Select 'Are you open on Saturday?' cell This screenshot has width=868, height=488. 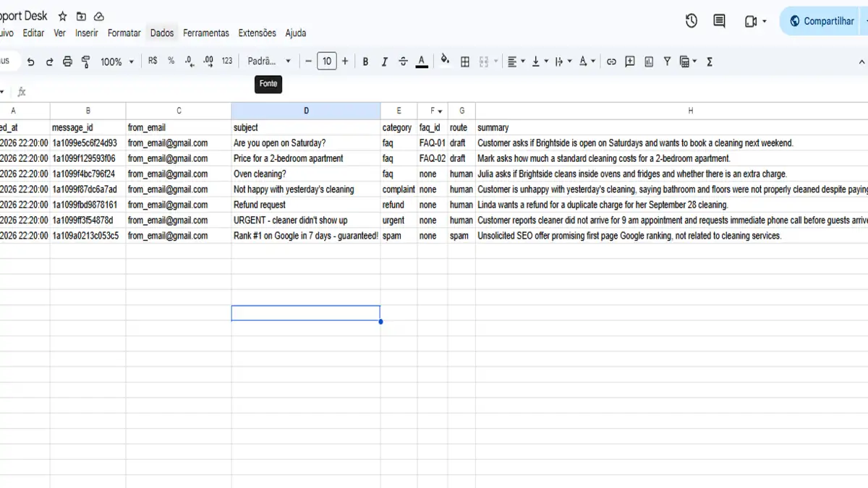[306, 143]
